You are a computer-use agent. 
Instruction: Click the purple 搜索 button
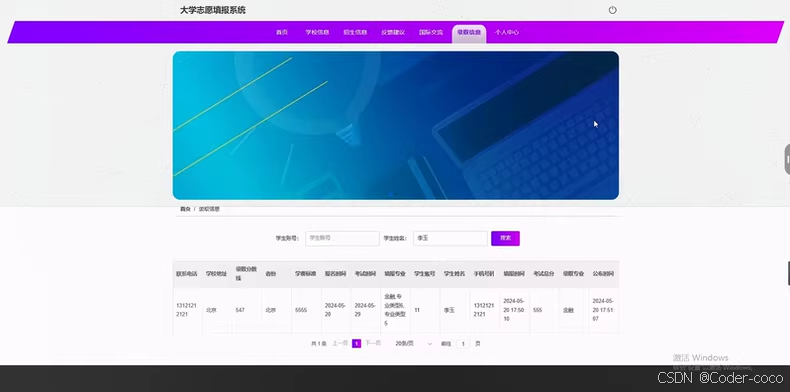[x=505, y=238]
